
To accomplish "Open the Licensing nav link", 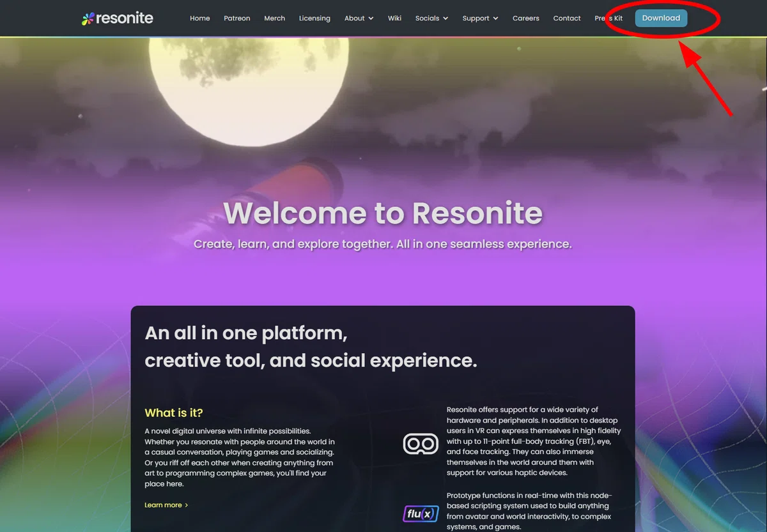I will click(314, 19).
